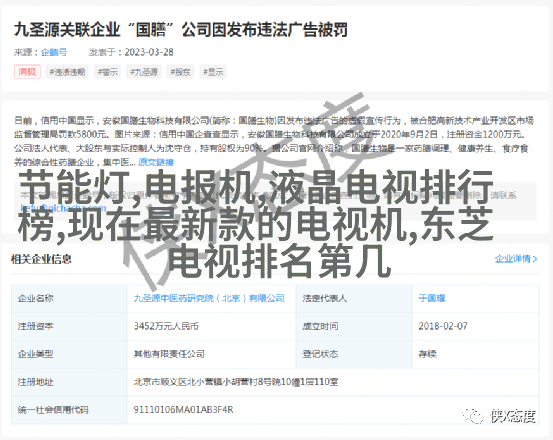The width and height of the screenshot is (553, 440).
Task: Click the 3452万元人民币 registered capital value
Action: tap(166, 326)
